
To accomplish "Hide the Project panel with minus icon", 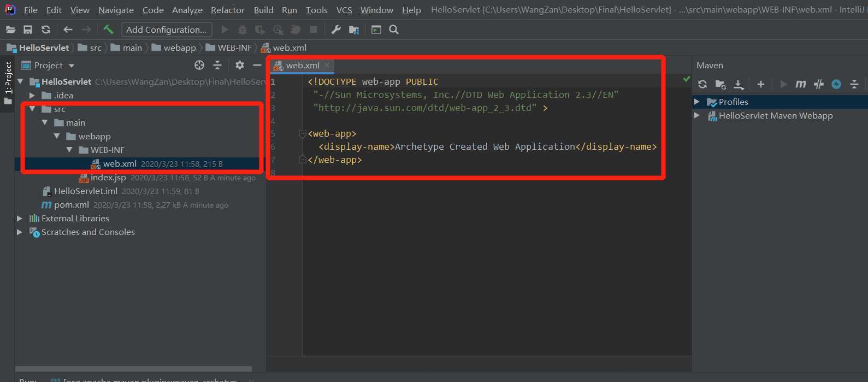I will 257,65.
